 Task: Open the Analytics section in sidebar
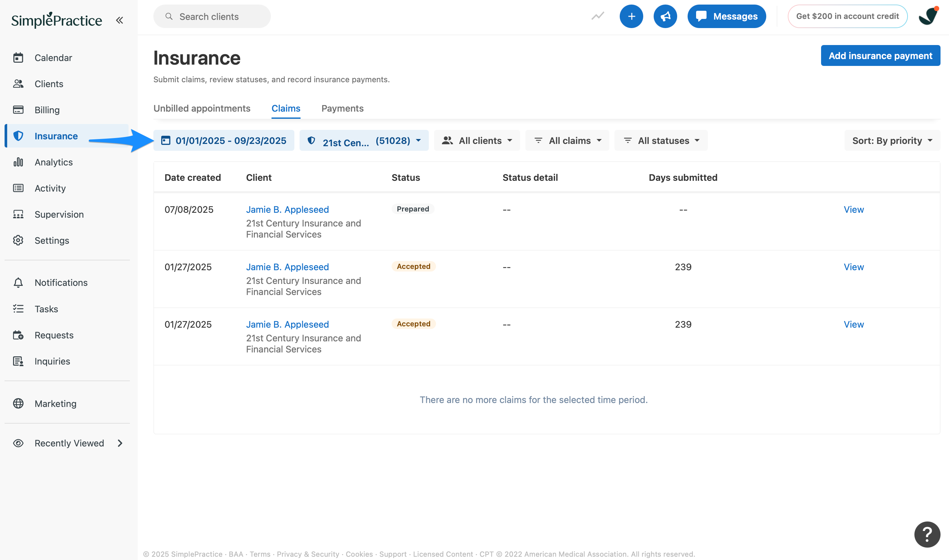click(x=53, y=162)
